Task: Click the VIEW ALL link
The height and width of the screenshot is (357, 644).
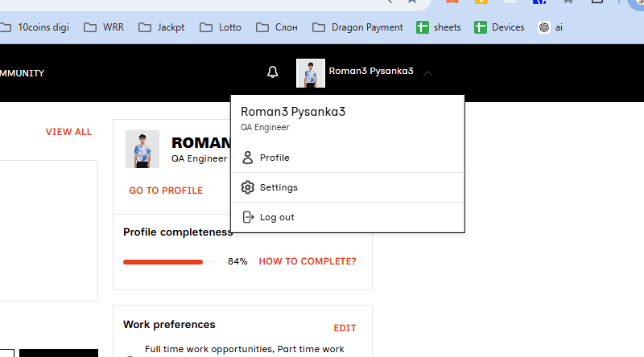Action: [68, 132]
